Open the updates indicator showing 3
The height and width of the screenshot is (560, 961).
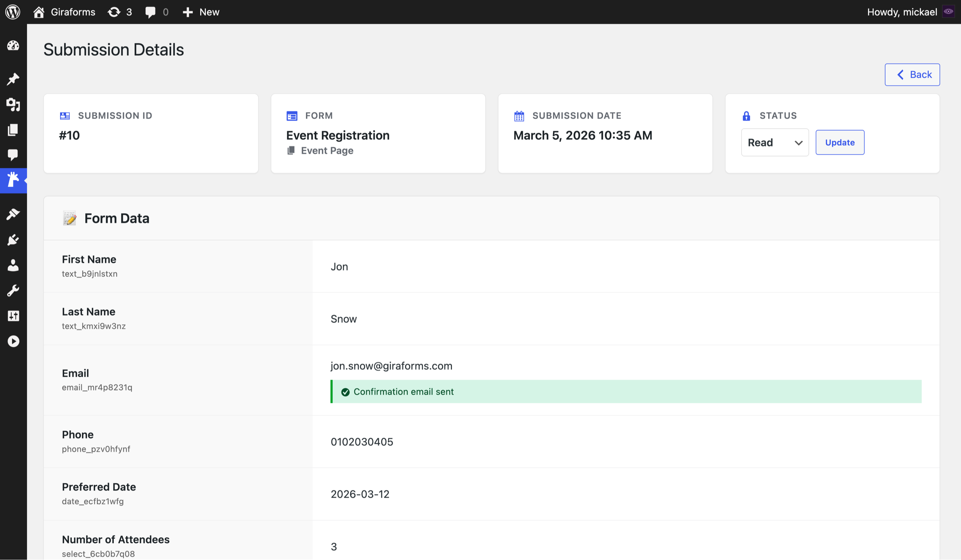(119, 12)
